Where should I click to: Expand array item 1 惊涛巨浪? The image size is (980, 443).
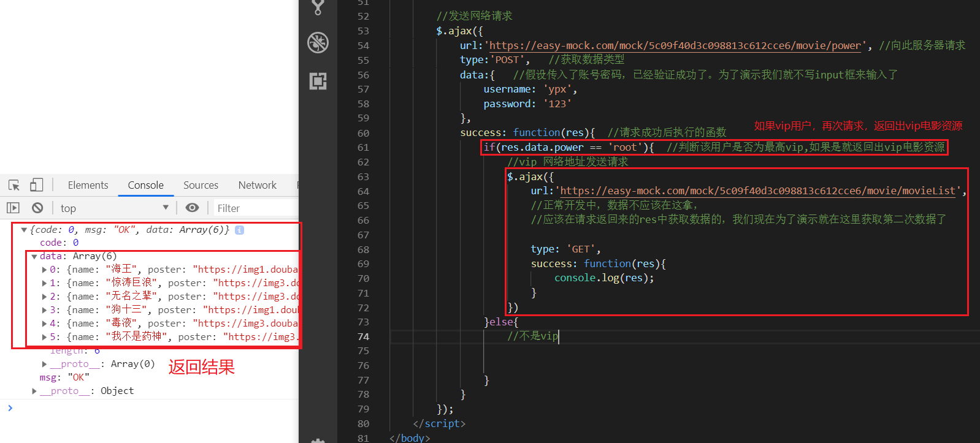pos(44,283)
